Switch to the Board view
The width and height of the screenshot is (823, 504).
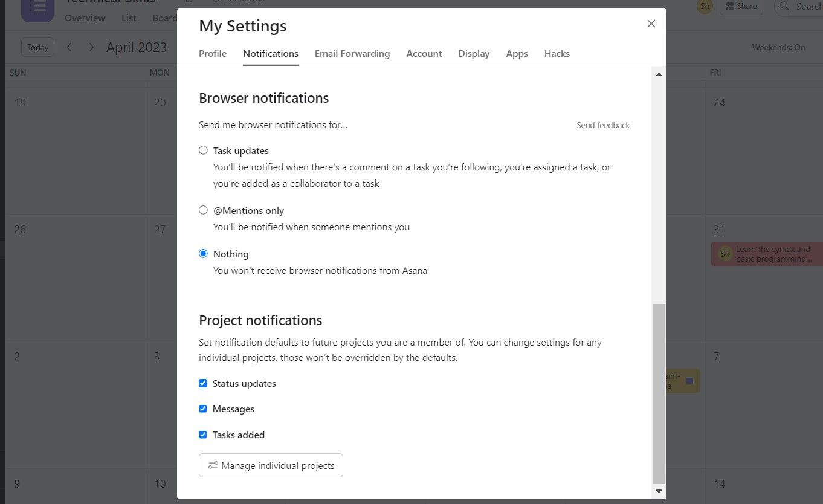(x=164, y=18)
